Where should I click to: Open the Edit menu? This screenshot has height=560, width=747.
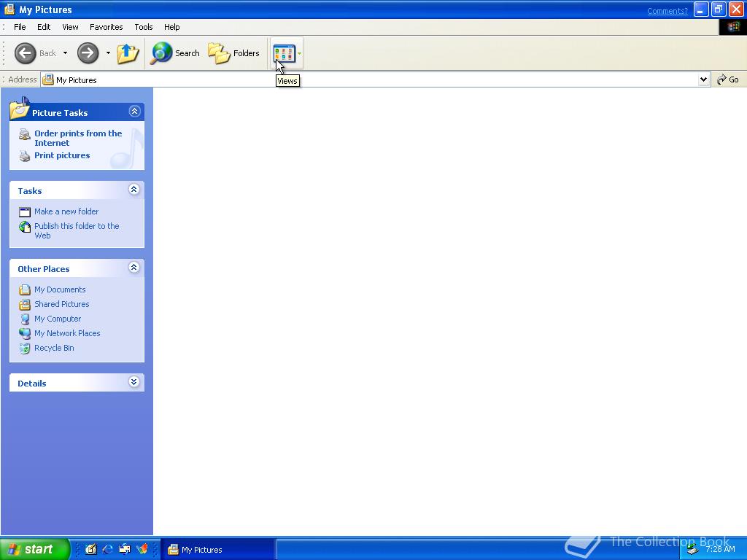point(44,27)
